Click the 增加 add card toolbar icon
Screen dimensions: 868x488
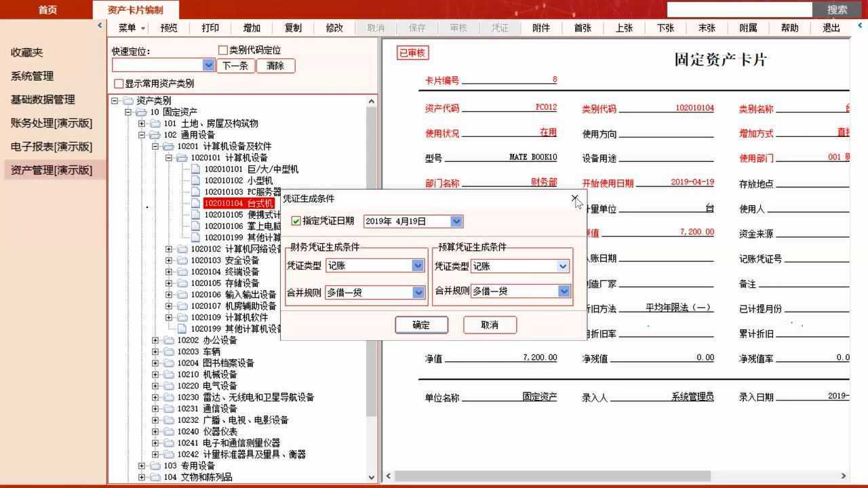pos(252,28)
